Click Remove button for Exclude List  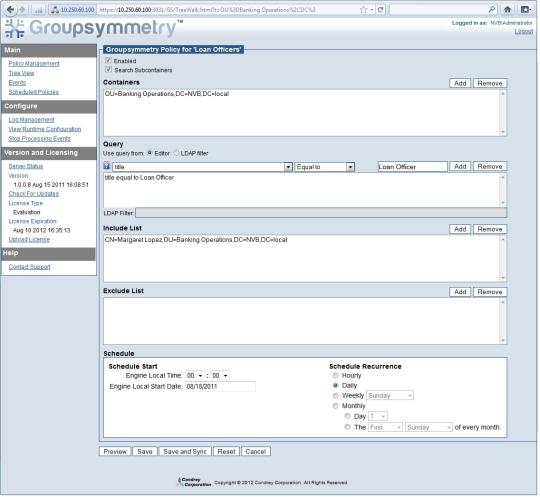point(490,292)
